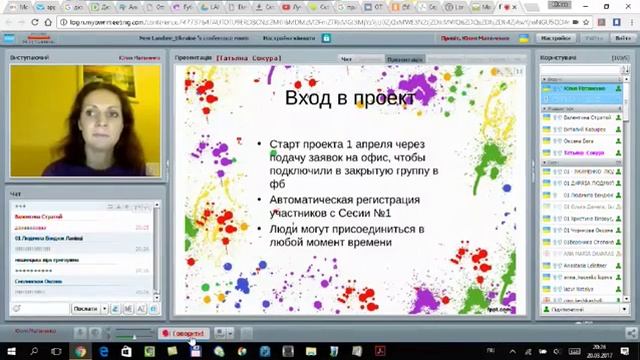Switch to the Чат tab
640x360 pixels.
point(346,60)
